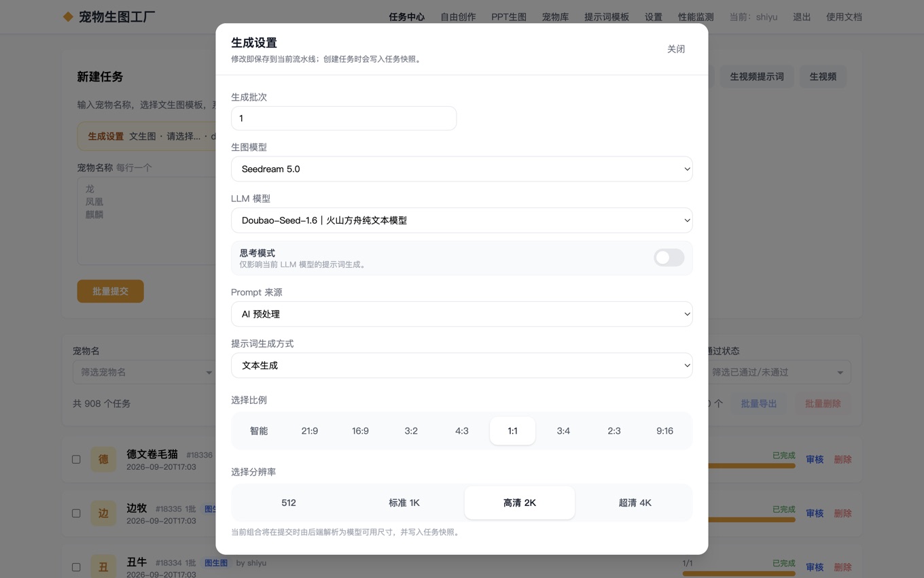Expand the Prompt 来源 dropdown
This screenshot has width=924, height=578.
462,314
